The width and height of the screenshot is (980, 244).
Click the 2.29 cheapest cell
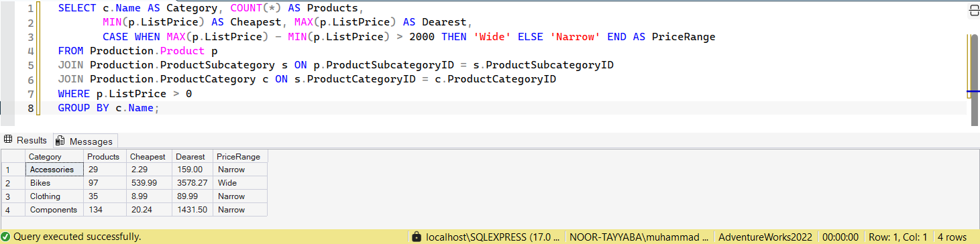pos(148,170)
